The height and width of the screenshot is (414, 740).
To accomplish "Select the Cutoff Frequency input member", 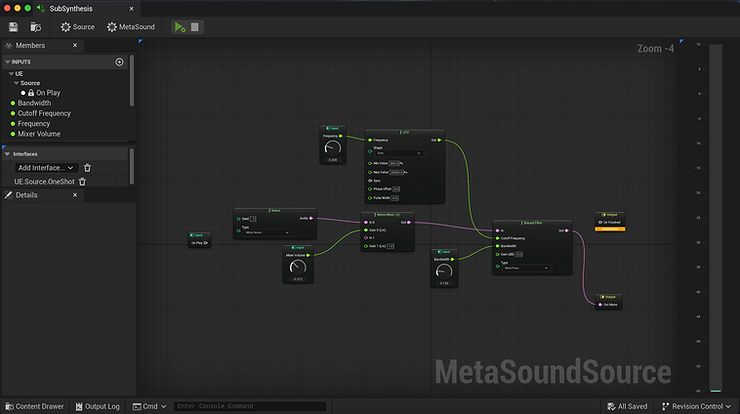I will 44,113.
